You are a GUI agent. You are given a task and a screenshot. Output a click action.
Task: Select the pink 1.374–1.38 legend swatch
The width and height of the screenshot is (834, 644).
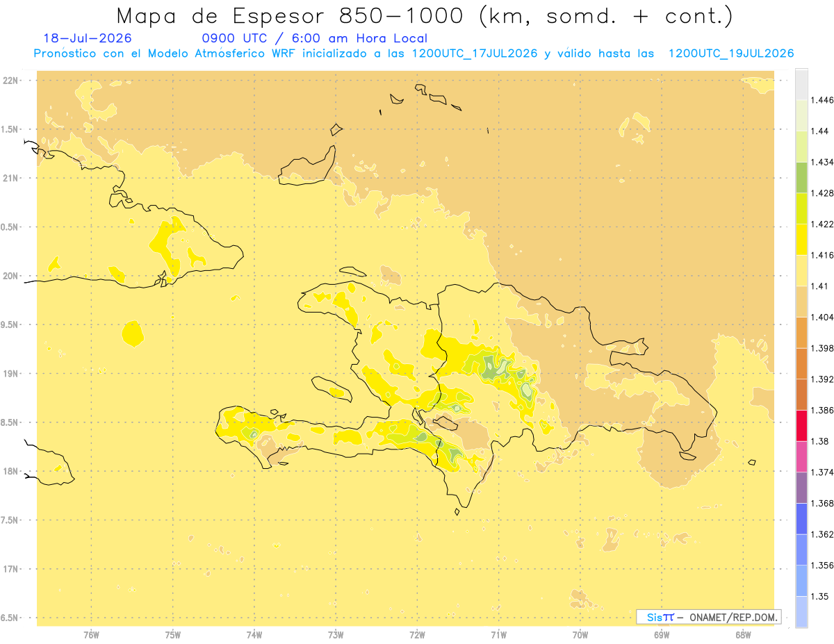(x=801, y=456)
